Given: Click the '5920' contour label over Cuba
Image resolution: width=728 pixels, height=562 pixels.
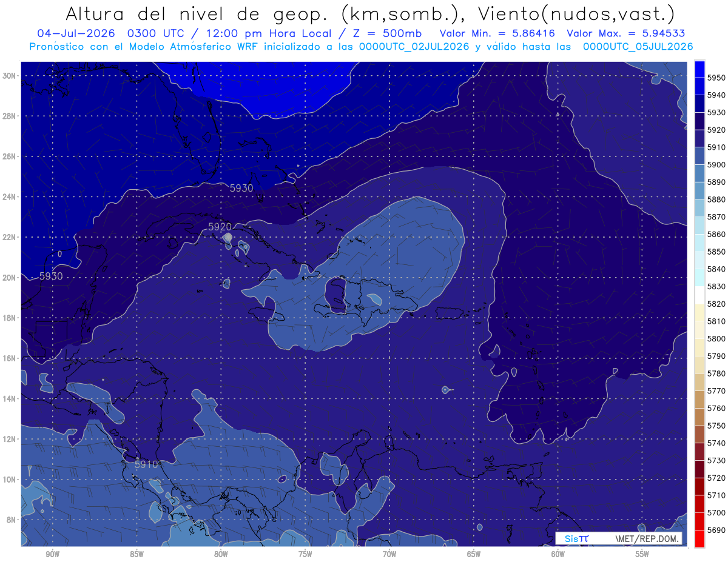Looking at the screenshot, I should click(220, 227).
